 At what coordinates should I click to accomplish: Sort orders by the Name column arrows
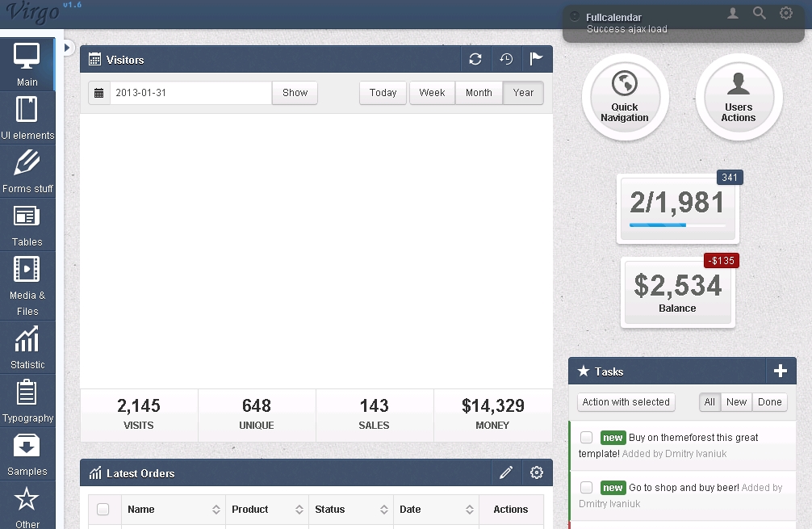click(216, 510)
